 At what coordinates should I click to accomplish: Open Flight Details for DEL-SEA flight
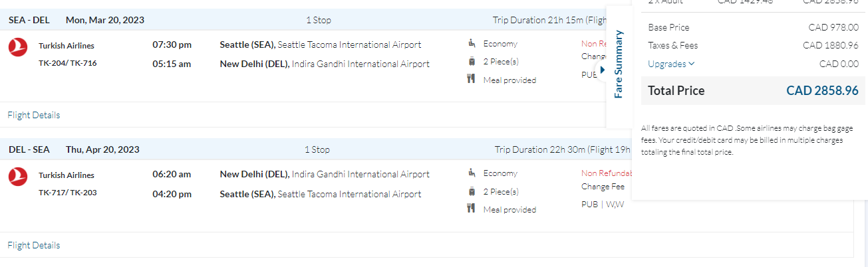pos(34,245)
